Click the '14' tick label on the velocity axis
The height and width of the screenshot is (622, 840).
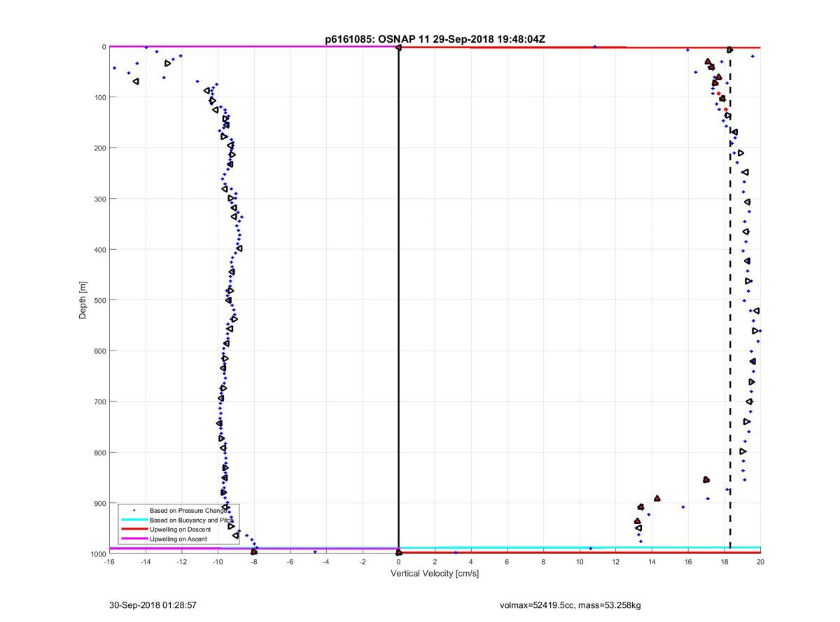(652, 561)
